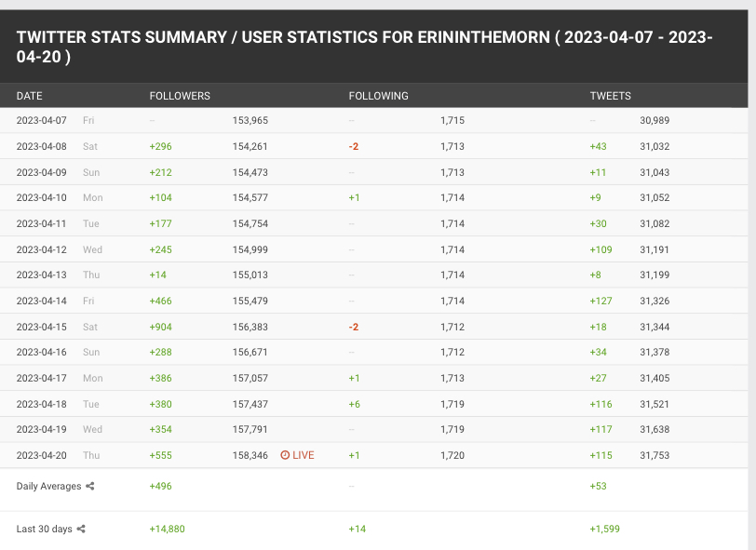Screen dimensions: 756x550
Task: Click the -2 following change on 2023-04-15
Action: click(354, 327)
